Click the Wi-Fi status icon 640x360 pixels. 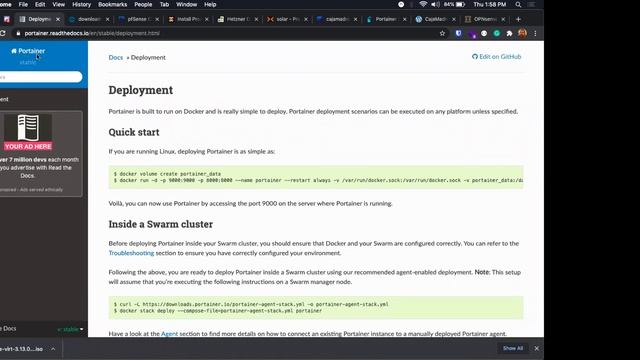423,4
